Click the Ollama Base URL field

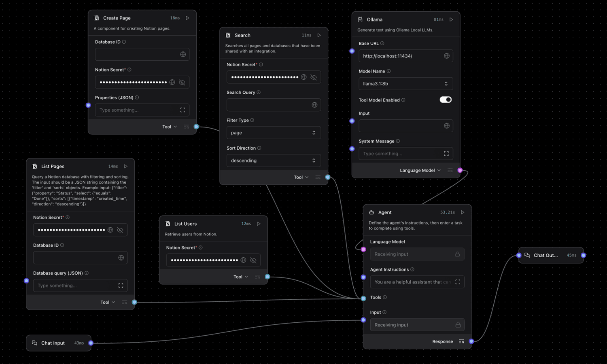[x=406, y=56]
